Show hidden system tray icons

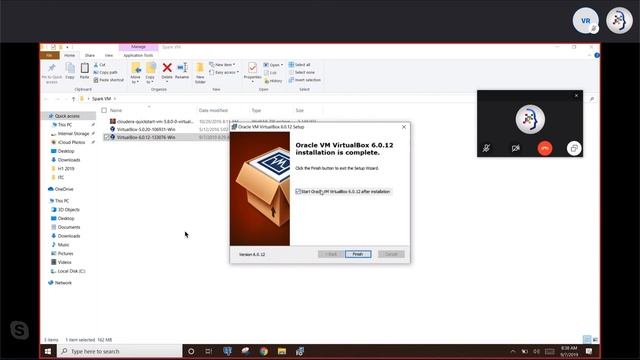click(513, 351)
